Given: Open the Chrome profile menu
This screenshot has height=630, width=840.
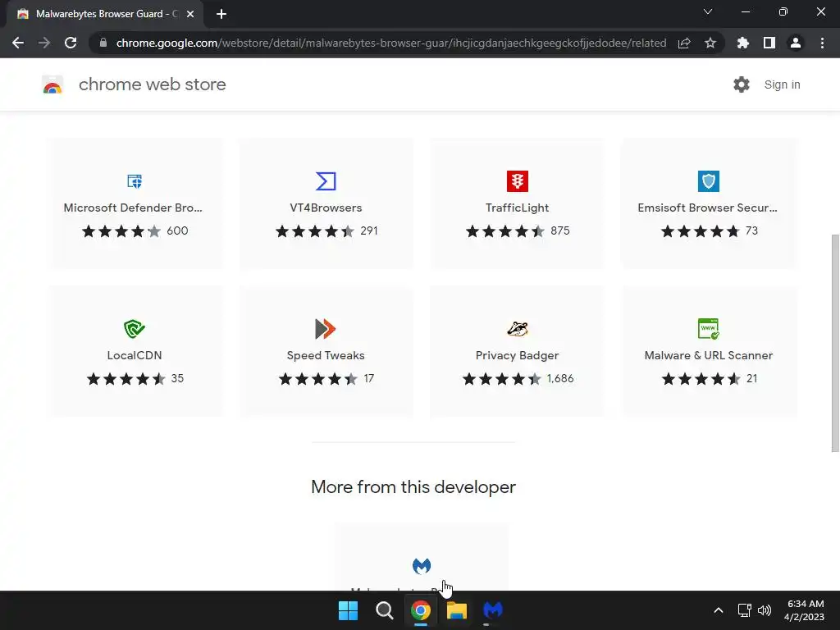Looking at the screenshot, I should 796,43.
